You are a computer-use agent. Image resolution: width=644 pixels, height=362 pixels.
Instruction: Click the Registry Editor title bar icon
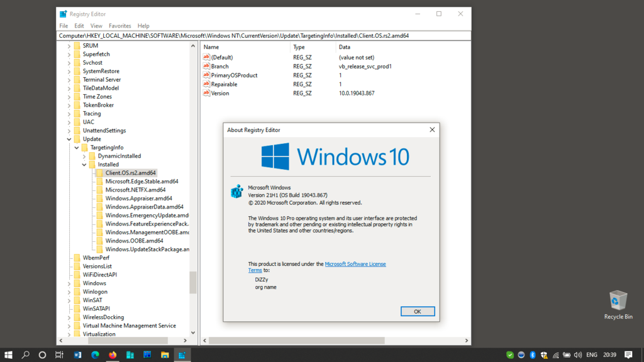(64, 14)
